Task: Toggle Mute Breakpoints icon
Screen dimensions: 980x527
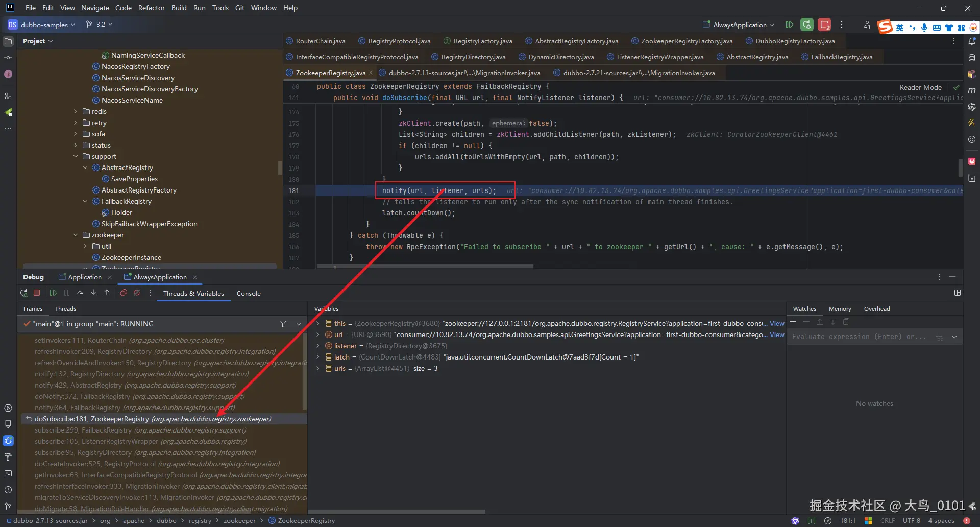Action: pos(137,293)
